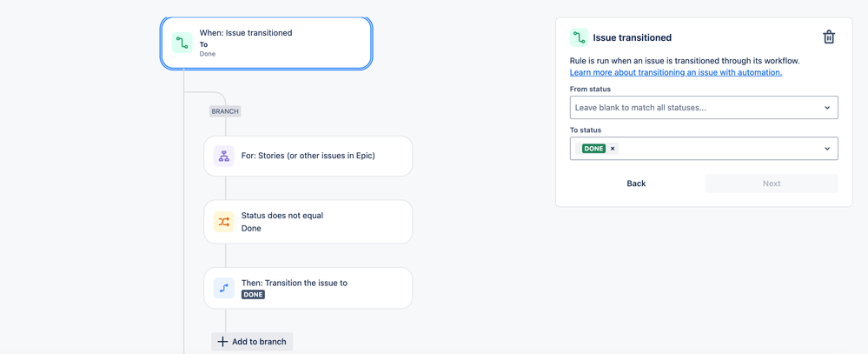Click the Next button
868x354 pixels.
click(x=772, y=184)
